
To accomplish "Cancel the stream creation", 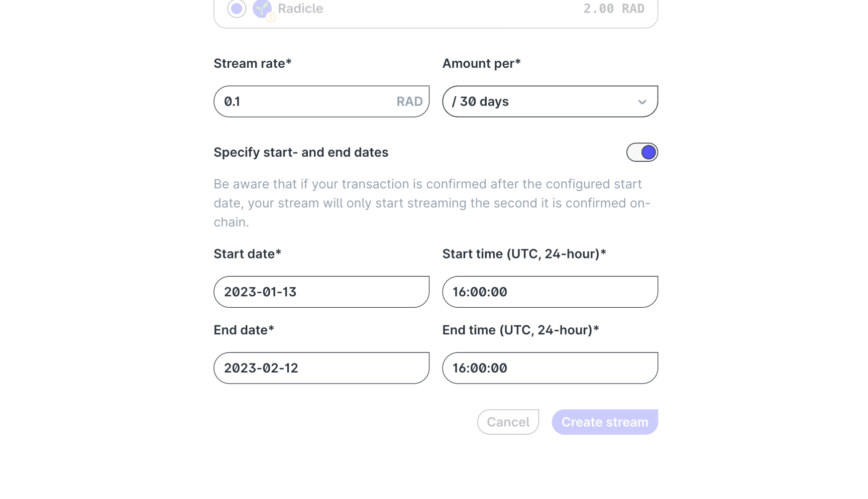I will coord(508,422).
